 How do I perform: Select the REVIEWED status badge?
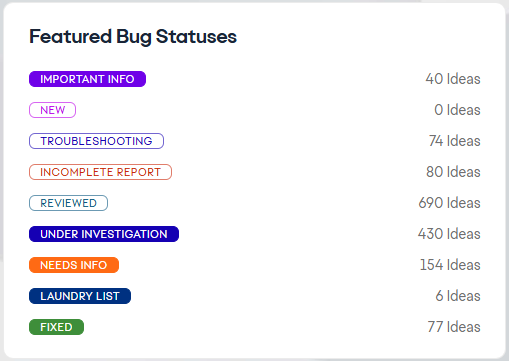coord(68,203)
